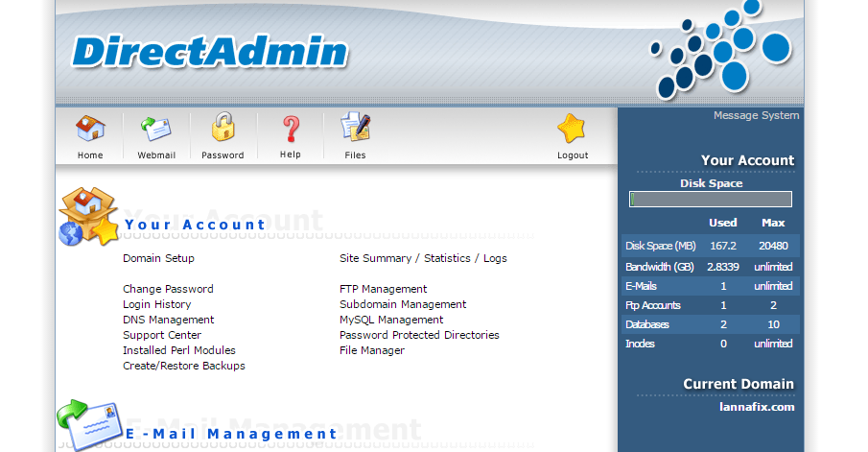
Task: Go to DNS Management
Action: pos(168,320)
